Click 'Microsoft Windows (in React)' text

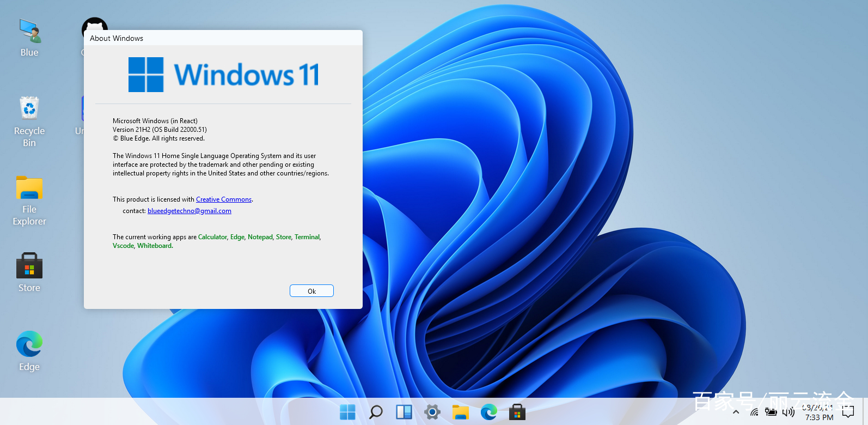(155, 121)
